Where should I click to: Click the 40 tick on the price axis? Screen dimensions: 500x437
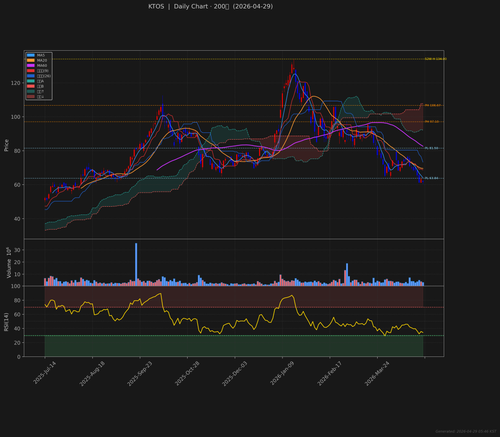point(17,219)
